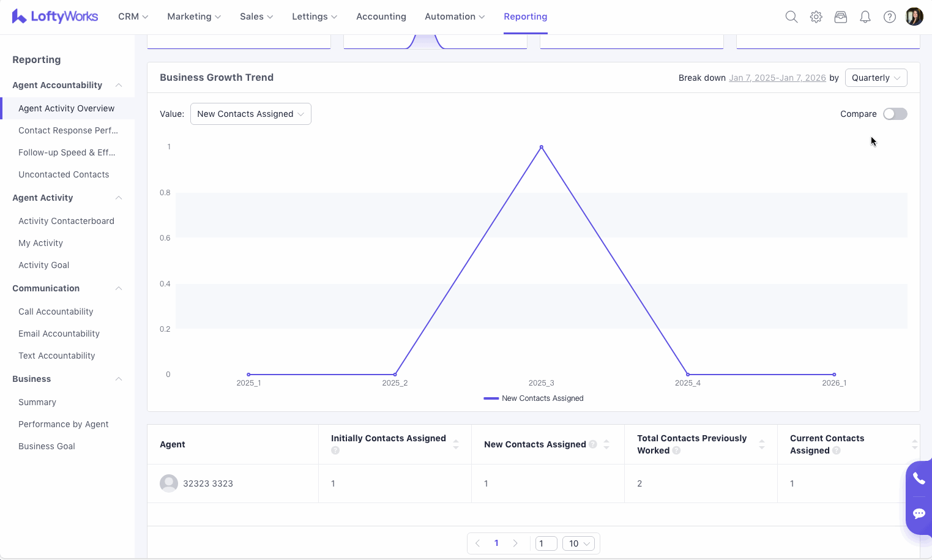This screenshot has width=932, height=560.
Task: Click the date range Jan 7, 2025-Jan 7, 2026 link
Action: pyautogui.click(x=777, y=78)
